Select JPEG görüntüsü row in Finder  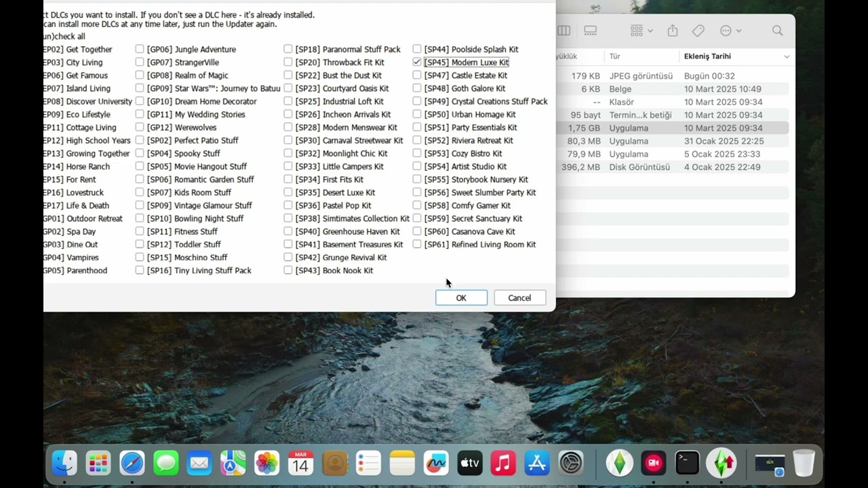673,76
